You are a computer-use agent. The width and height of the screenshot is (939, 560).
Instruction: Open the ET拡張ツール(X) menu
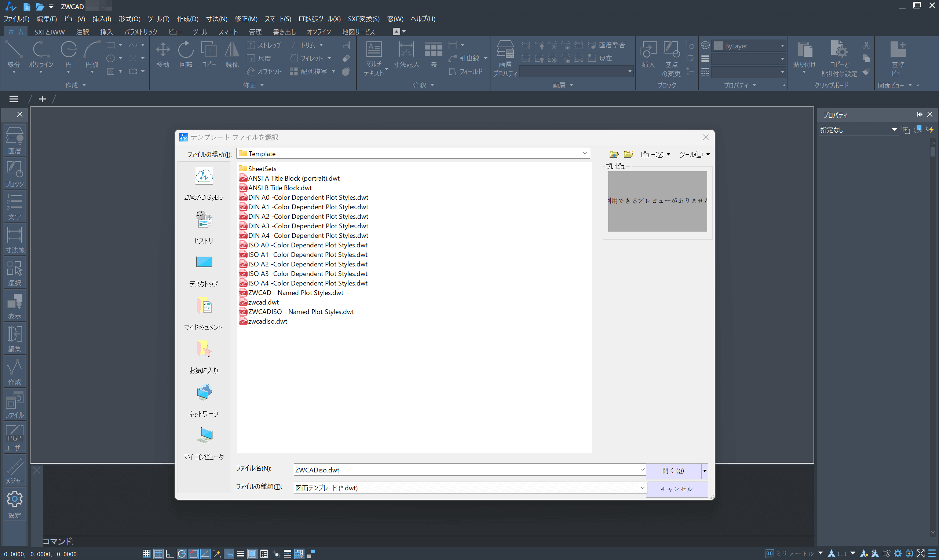[319, 19]
